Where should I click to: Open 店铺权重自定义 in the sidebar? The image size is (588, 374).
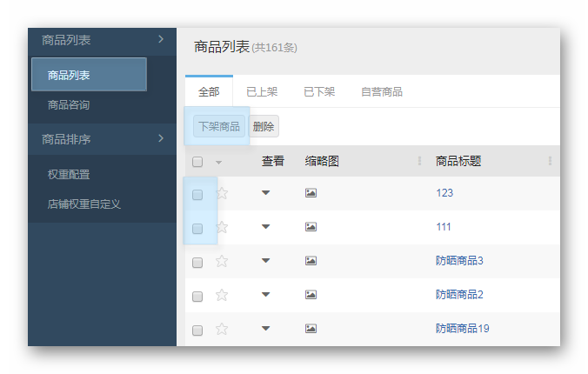(84, 204)
